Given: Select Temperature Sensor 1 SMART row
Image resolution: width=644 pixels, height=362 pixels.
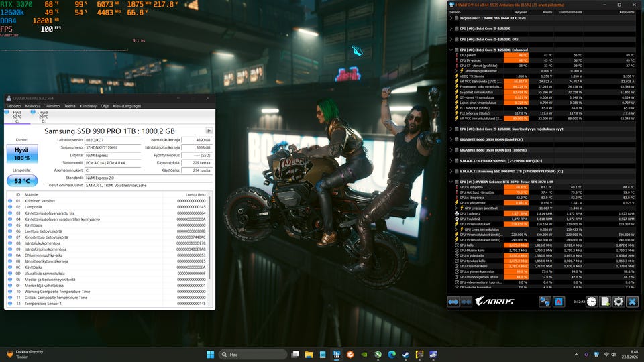Looking at the screenshot, I should click(x=107, y=304).
